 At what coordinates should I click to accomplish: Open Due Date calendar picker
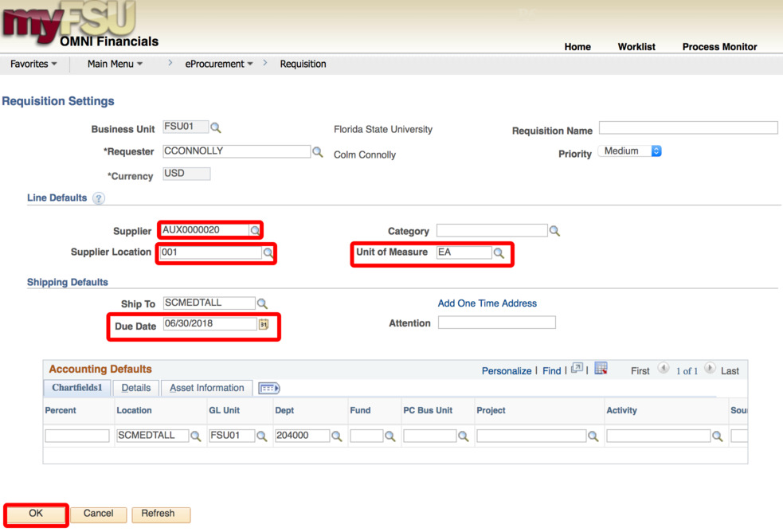(x=264, y=324)
